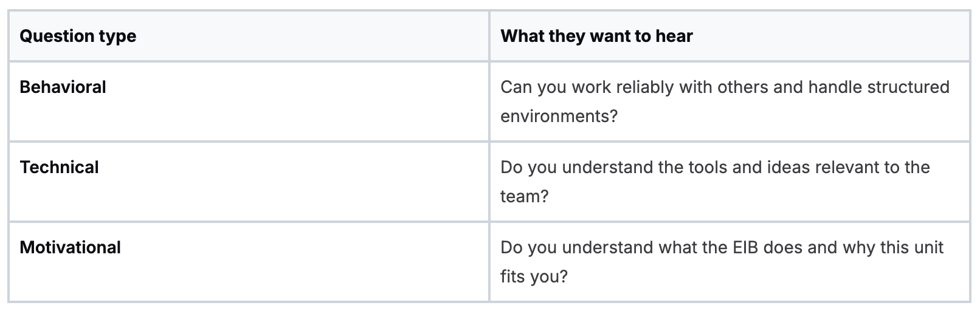Click the word "reliably" in Behavioral description
The image size is (980, 311).
coord(645,87)
